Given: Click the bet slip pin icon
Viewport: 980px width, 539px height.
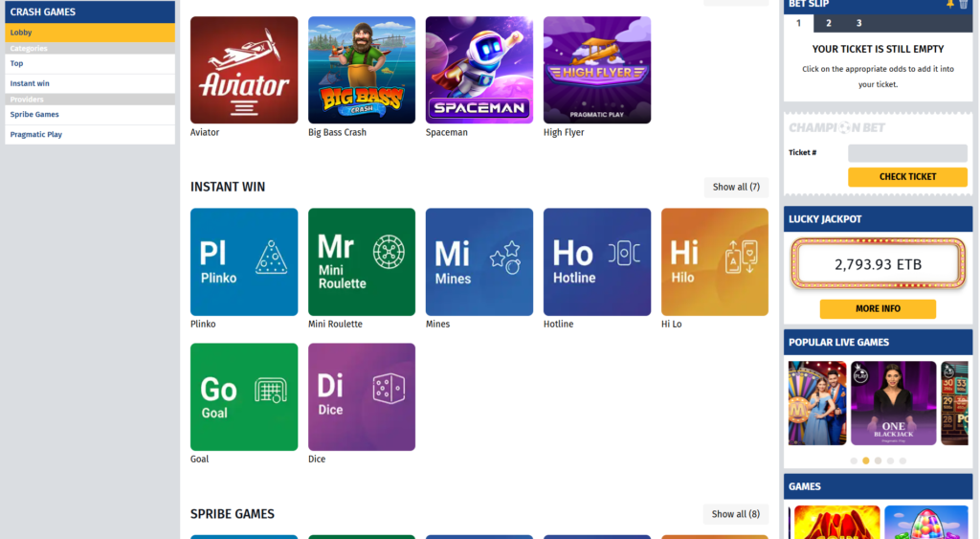Looking at the screenshot, I should (950, 4).
